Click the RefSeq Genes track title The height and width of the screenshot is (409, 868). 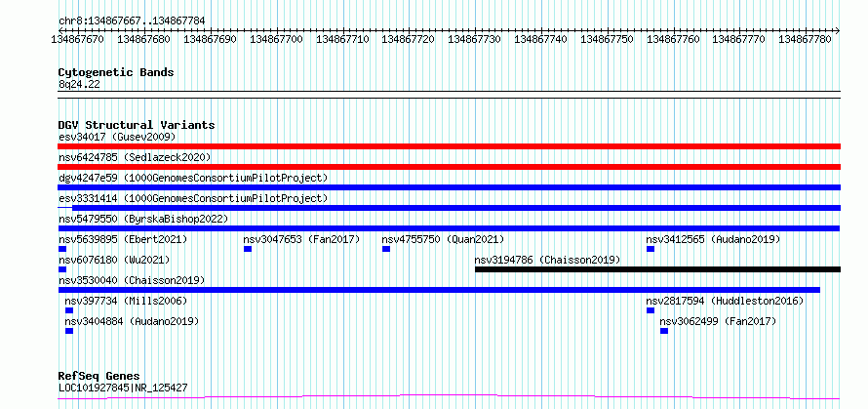point(99,376)
